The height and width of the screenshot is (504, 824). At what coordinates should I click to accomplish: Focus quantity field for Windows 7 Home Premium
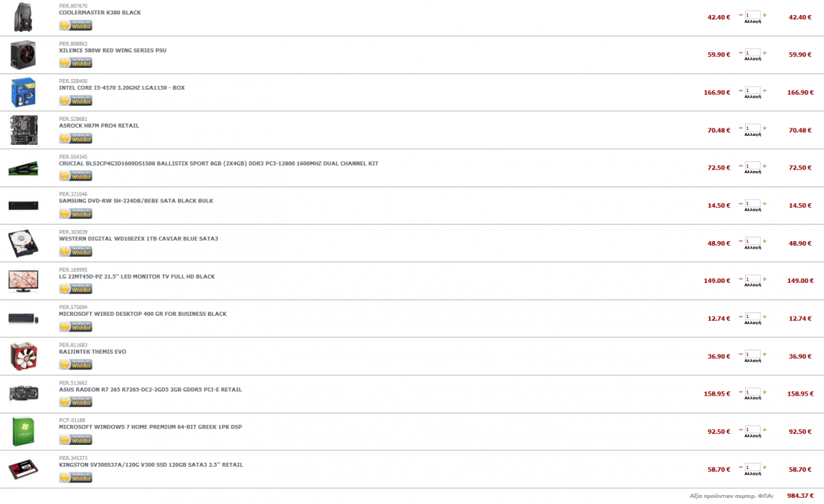coord(753,430)
